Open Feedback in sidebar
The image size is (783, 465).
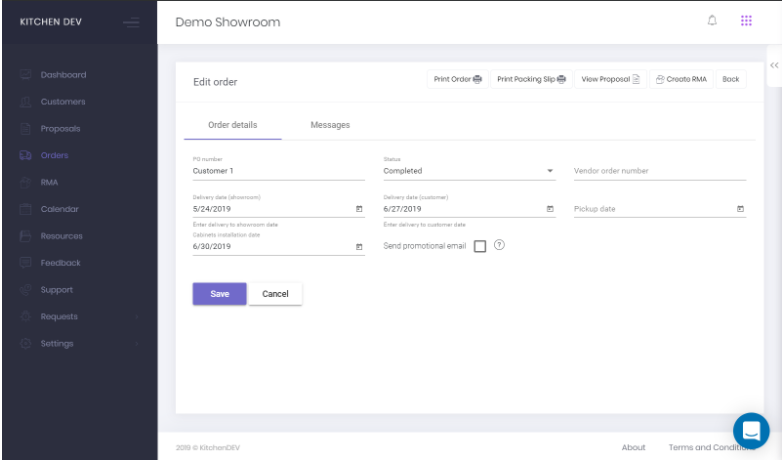coord(60,263)
